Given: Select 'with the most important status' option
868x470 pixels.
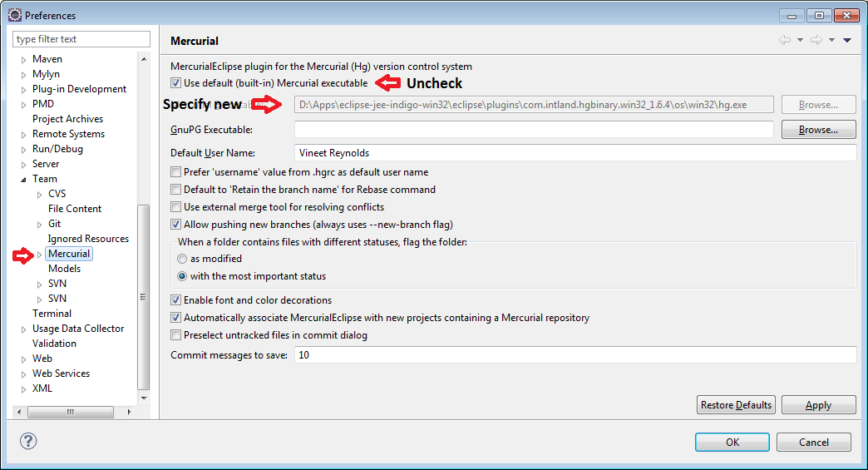Looking at the screenshot, I should [x=181, y=276].
